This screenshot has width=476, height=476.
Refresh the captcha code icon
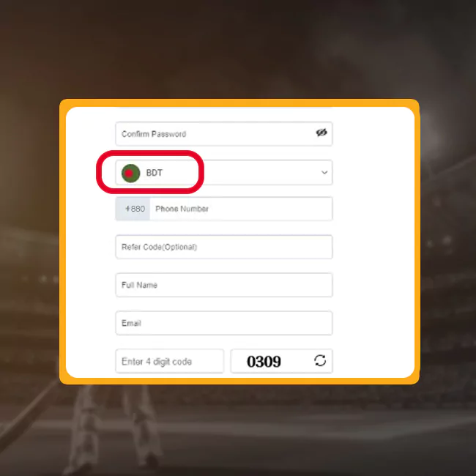point(320,360)
